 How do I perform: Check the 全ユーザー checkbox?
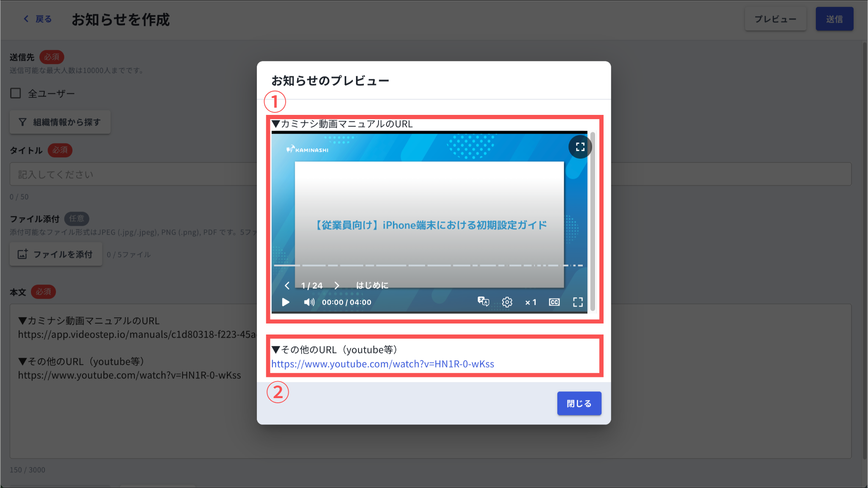[x=16, y=93]
